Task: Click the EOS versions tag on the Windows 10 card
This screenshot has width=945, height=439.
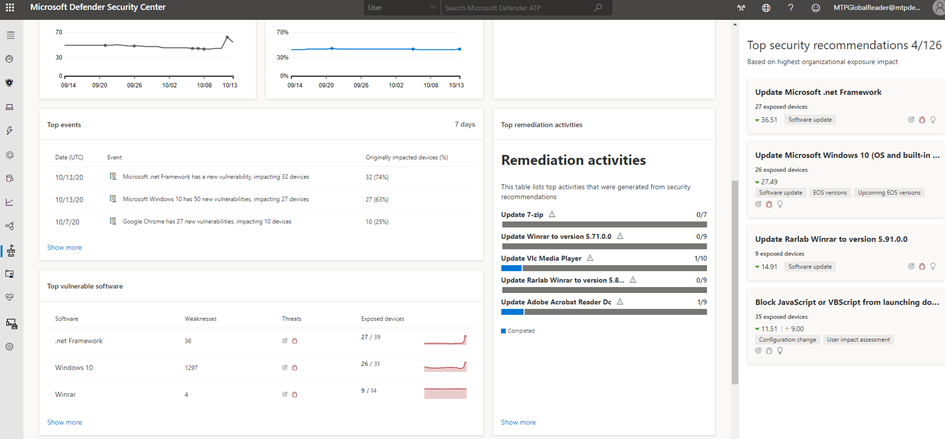Action: [x=829, y=192]
